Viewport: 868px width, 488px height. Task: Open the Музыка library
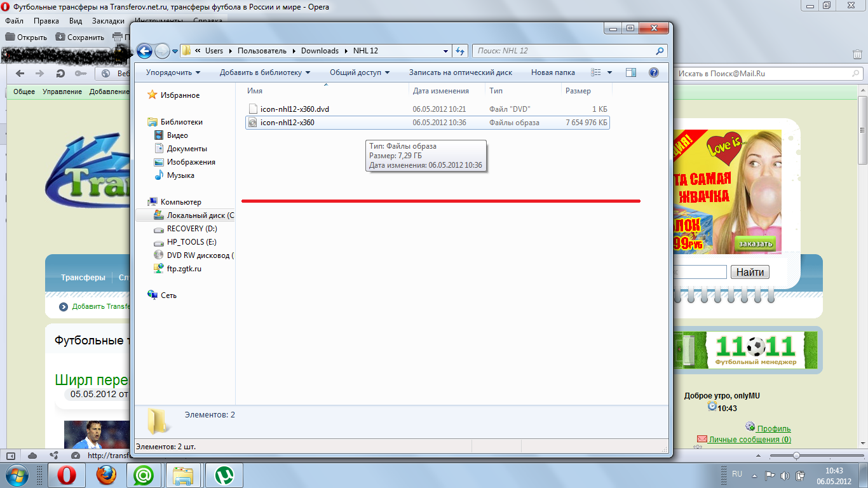[180, 175]
